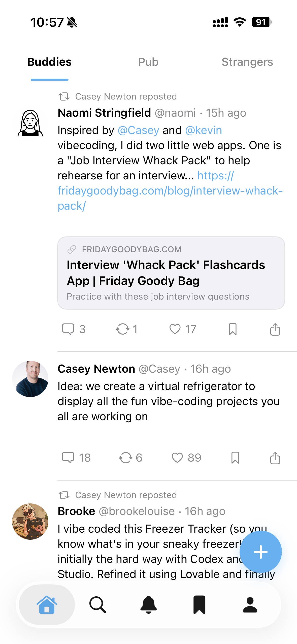This screenshot has width=297, height=644.
Task: Open the @kevin mention link
Action: tap(204, 131)
